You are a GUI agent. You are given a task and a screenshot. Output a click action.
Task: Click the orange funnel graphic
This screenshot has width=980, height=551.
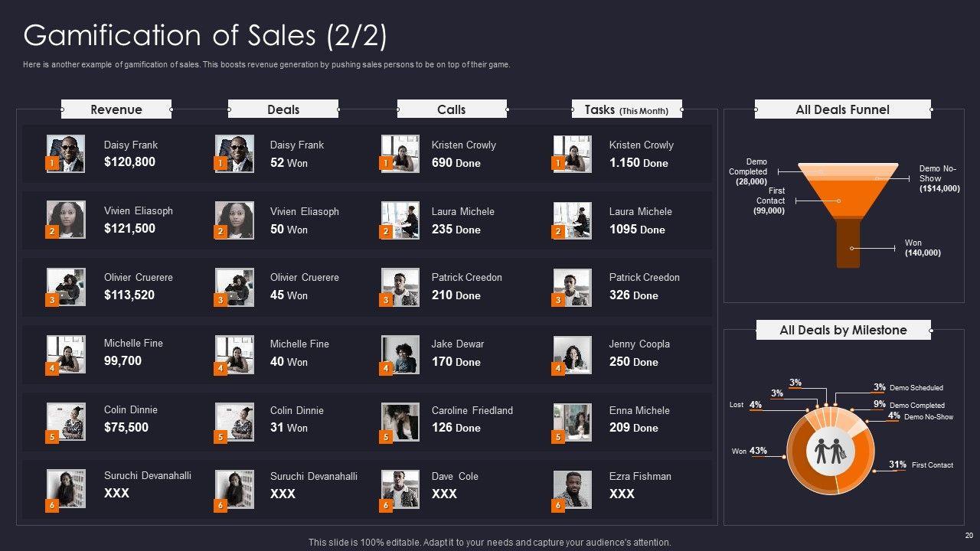coord(848,190)
